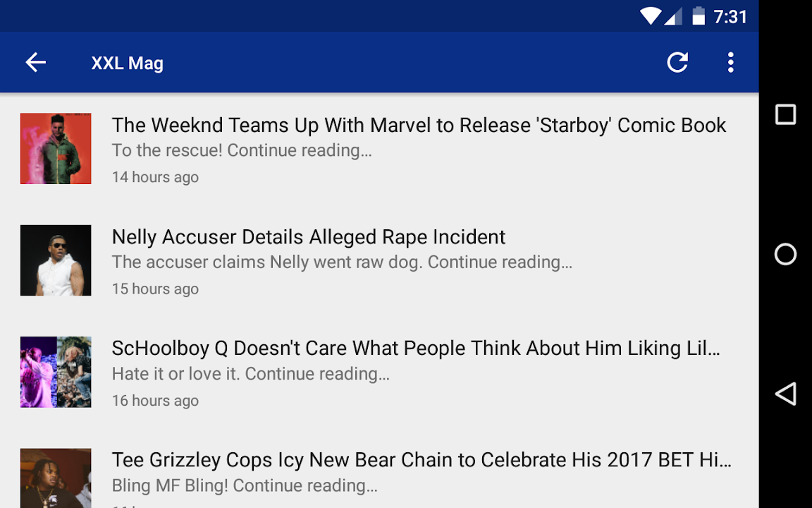Refresh the XXL Mag feed
This screenshot has height=508, width=812.
[x=677, y=62]
